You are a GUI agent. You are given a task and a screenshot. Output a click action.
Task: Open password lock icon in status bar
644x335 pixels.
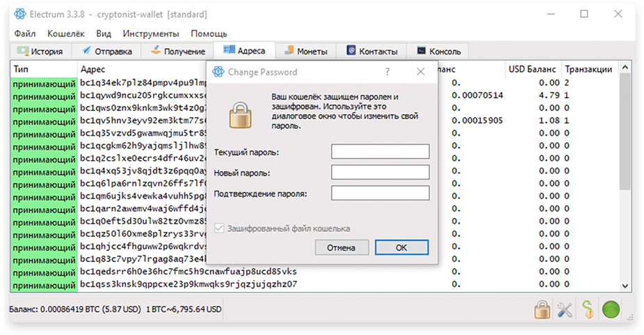pos(542,309)
